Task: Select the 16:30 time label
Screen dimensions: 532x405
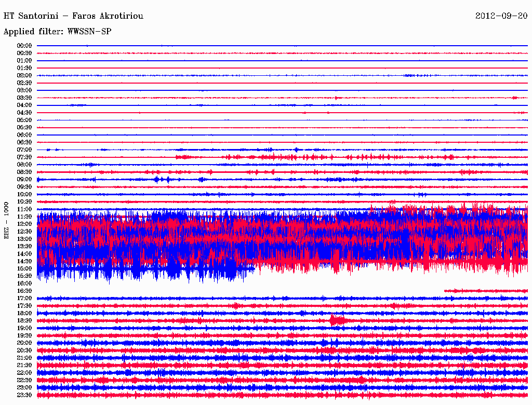Action: coord(24,291)
